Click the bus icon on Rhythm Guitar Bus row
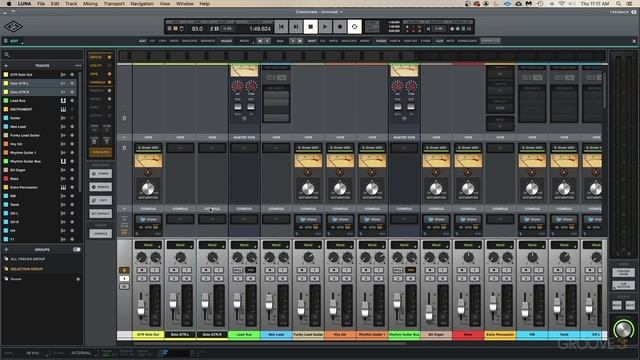 pos(63,161)
